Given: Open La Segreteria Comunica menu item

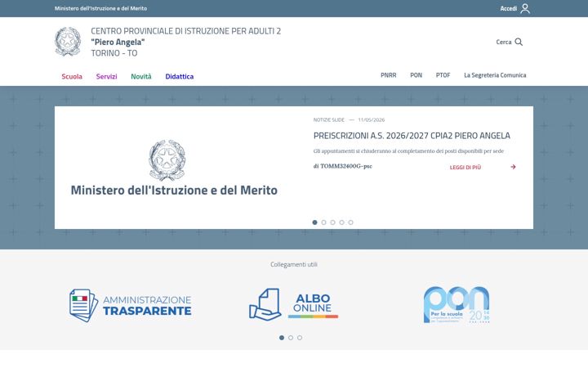Looking at the screenshot, I should [495, 75].
